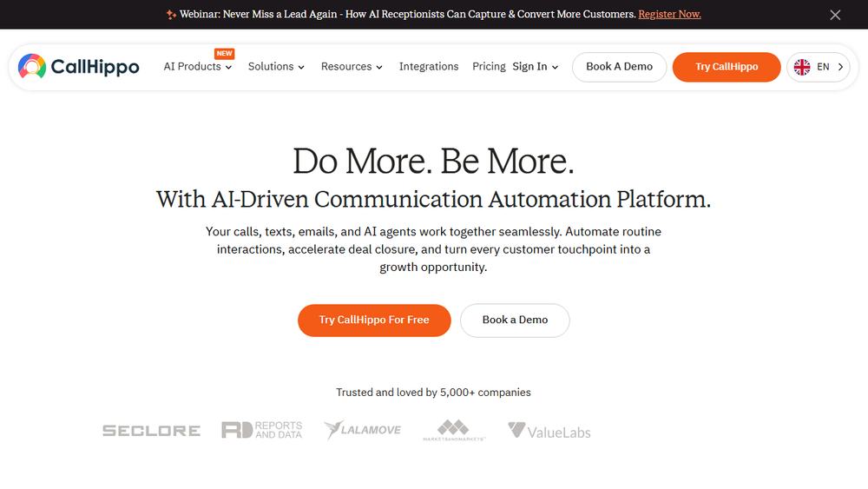This screenshot has height=489, width=868.
Task: Click the 'Do More. Be More.' headline
Action: 433,162
